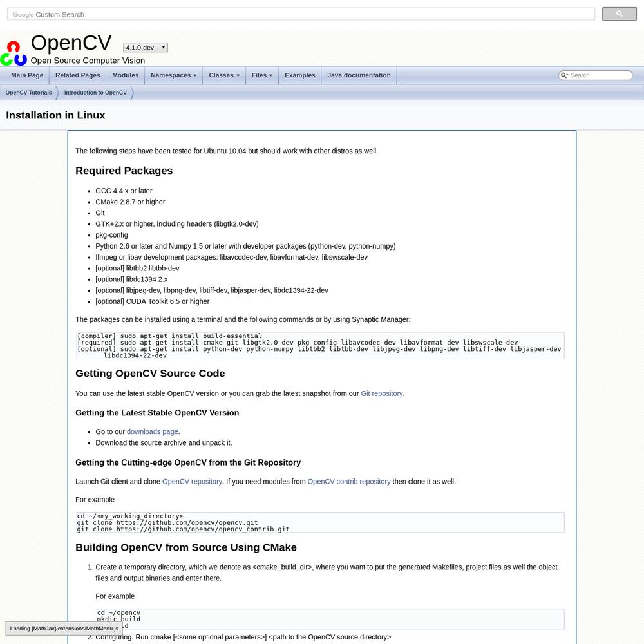Click the pkg-config list item

(x=111, y=235)
